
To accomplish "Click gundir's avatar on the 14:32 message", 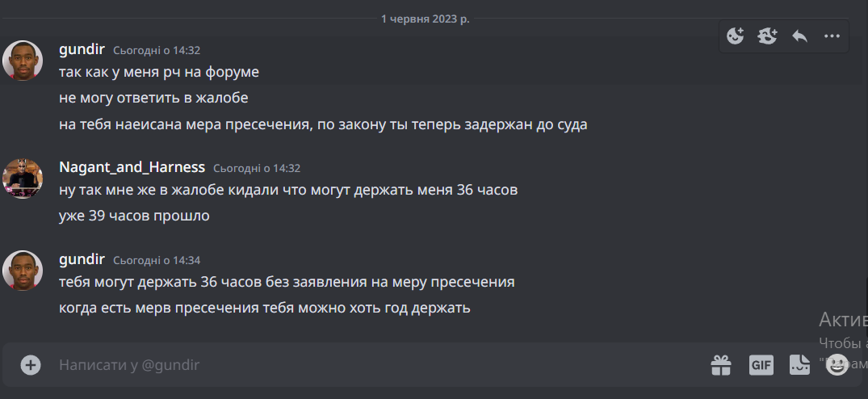I will click(23, 61).
